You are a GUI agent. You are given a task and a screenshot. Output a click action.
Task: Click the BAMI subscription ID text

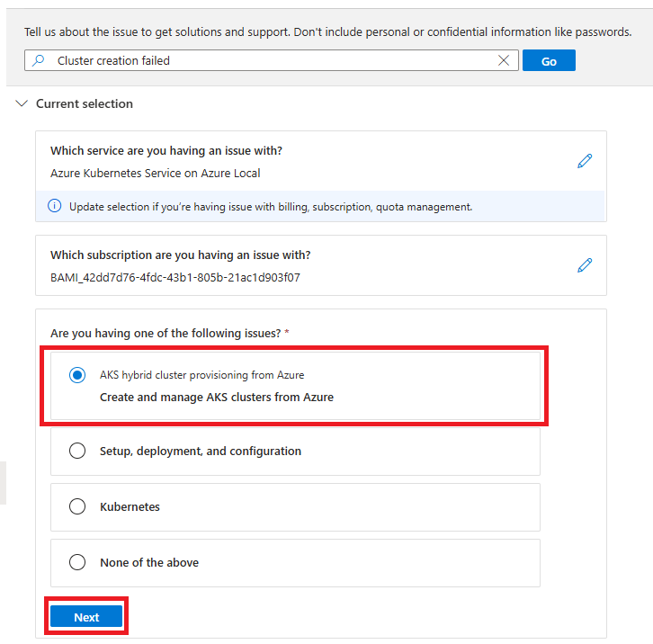coord(175,277)
